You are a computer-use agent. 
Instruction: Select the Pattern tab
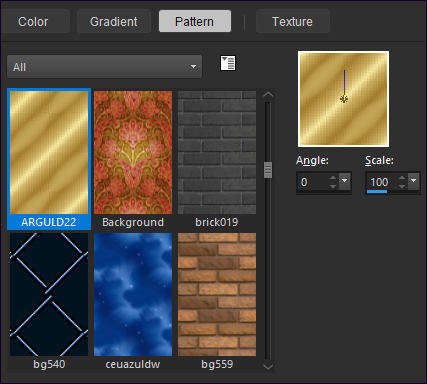click(195, 22)
